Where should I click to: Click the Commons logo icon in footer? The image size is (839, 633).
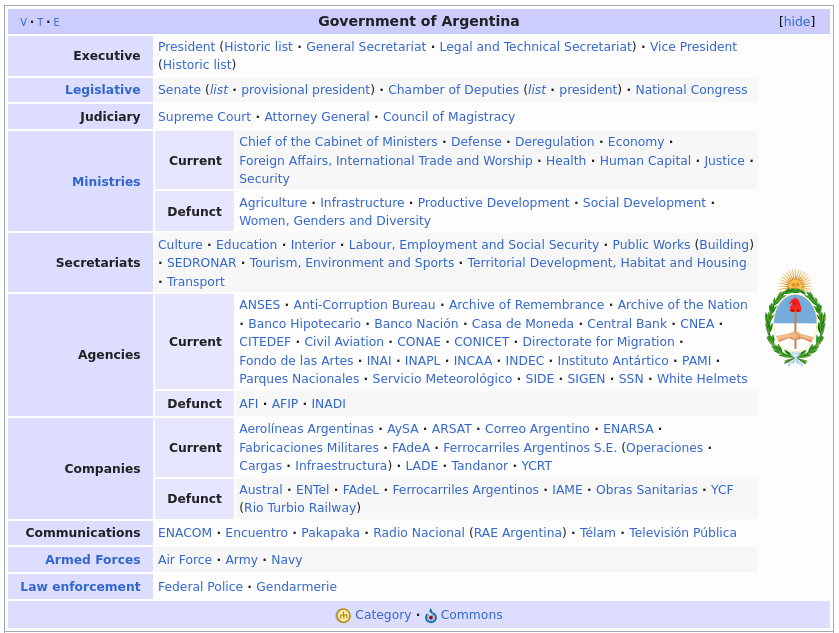tap(431, 616)
